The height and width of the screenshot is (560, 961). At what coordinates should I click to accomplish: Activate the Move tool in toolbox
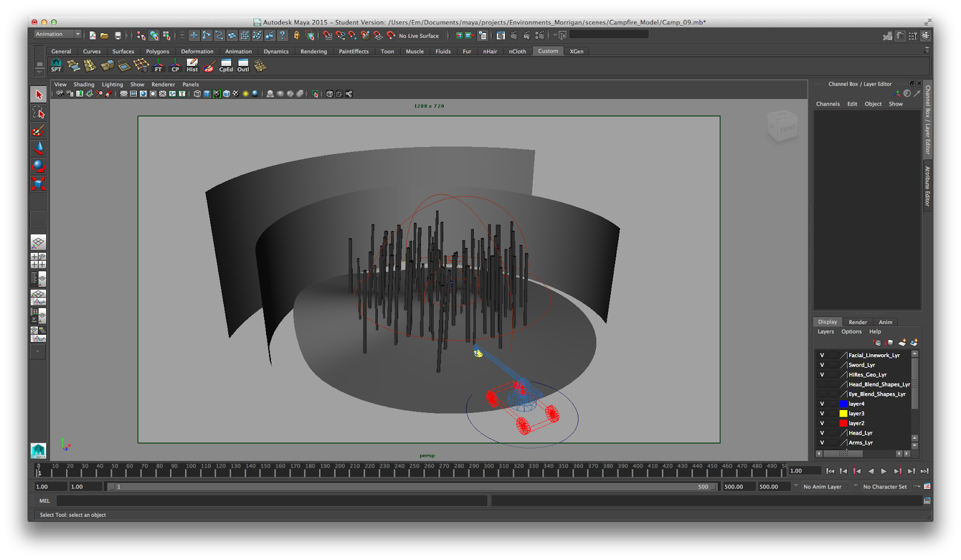click(x=38, y=148)
